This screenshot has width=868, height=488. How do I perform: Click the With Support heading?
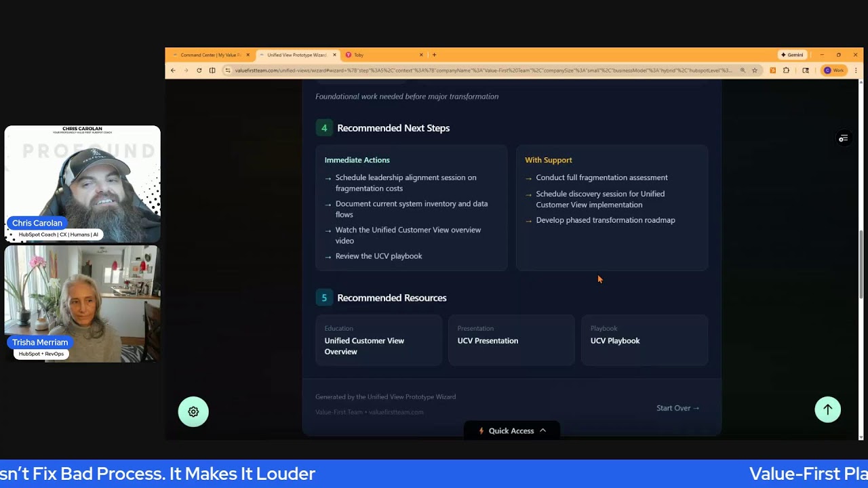click(549, 160)
